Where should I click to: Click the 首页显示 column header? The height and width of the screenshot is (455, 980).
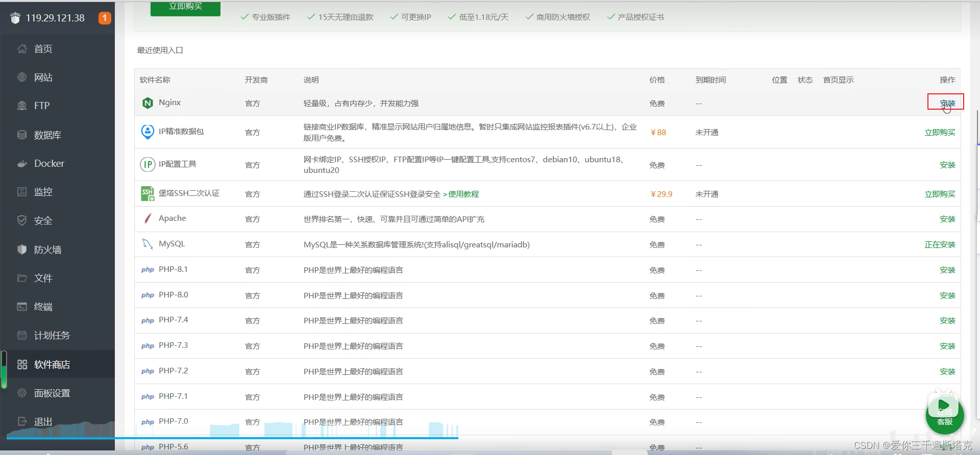coord(838,80)
